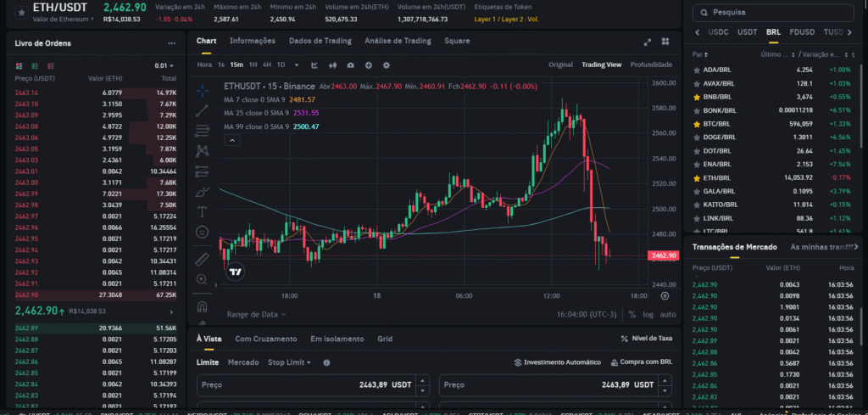The image size is (868, 415).
Task: Select the text annotation tool
Action: coord(202,211)
